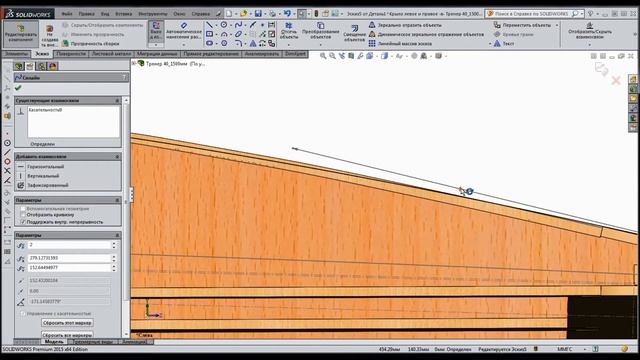Click the New document icon
The width and height of the screenshot is (640, 360).
[x=229, y=13]
